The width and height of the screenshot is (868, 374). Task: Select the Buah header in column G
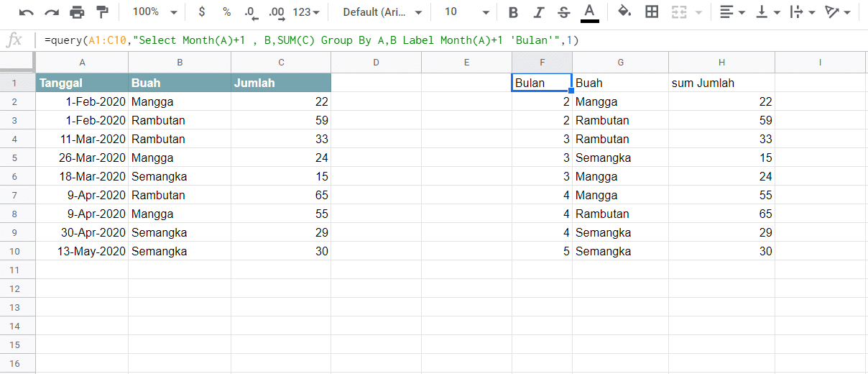coord(621,83)
